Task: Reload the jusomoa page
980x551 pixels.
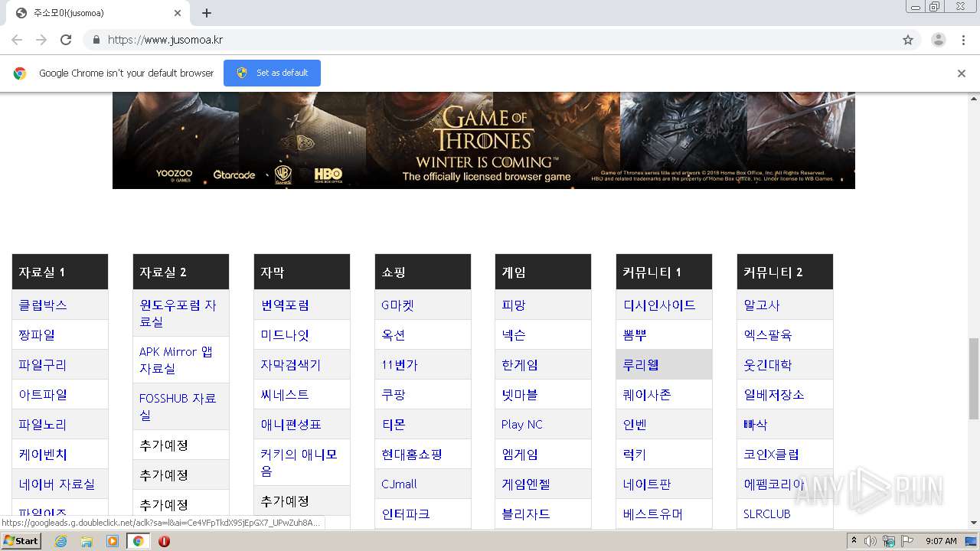Action: pos(66,40)
